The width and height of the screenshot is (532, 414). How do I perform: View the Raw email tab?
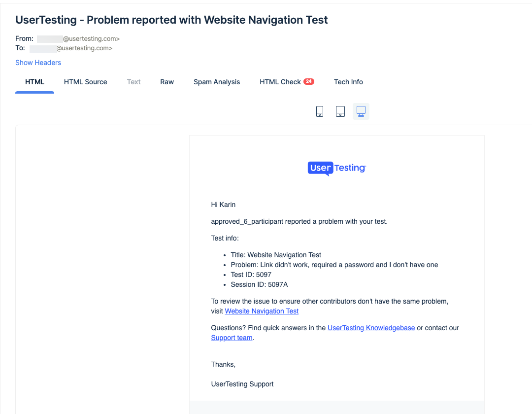[x=167, y=82]
